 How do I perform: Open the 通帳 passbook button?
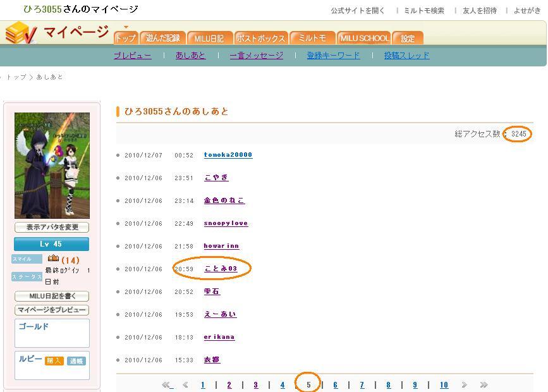(76, 360)
